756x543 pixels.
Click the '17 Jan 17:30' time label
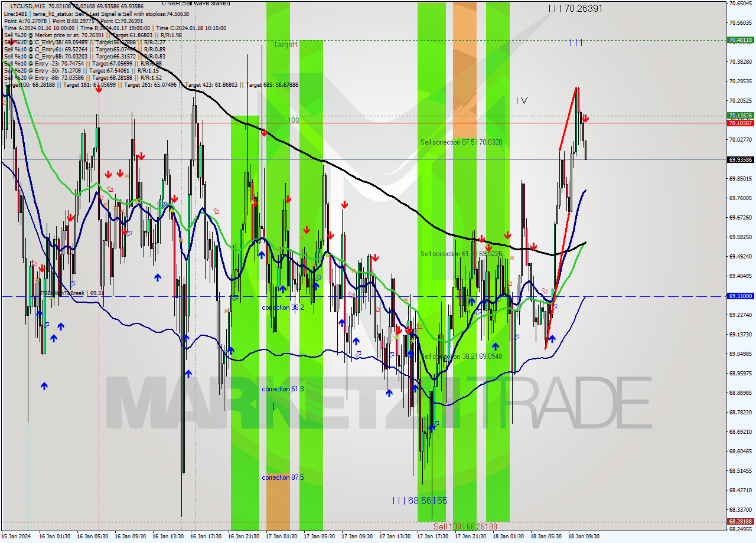(x=432, y=537)
